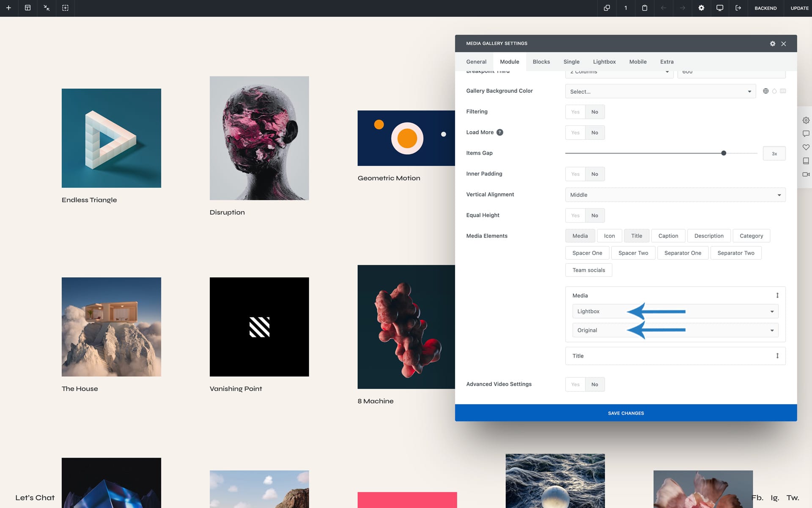Add the Caption media element

pyautogui.click(x=668, y=236)
